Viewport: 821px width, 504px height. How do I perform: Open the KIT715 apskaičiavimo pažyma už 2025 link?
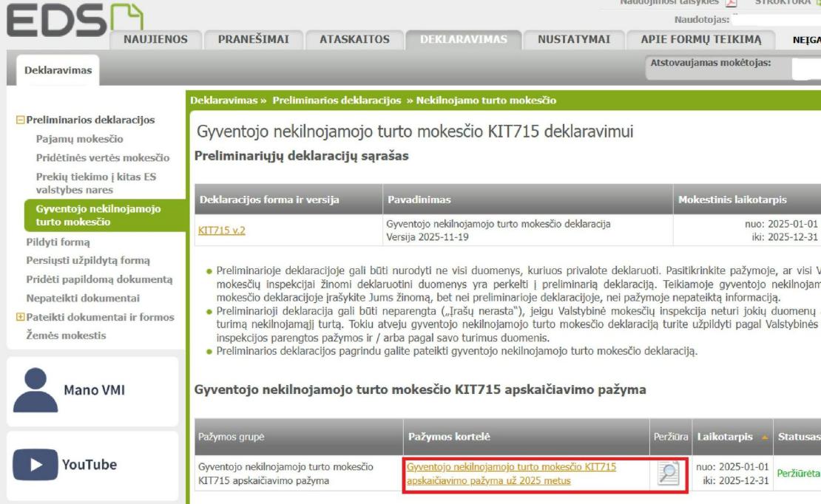511,474
